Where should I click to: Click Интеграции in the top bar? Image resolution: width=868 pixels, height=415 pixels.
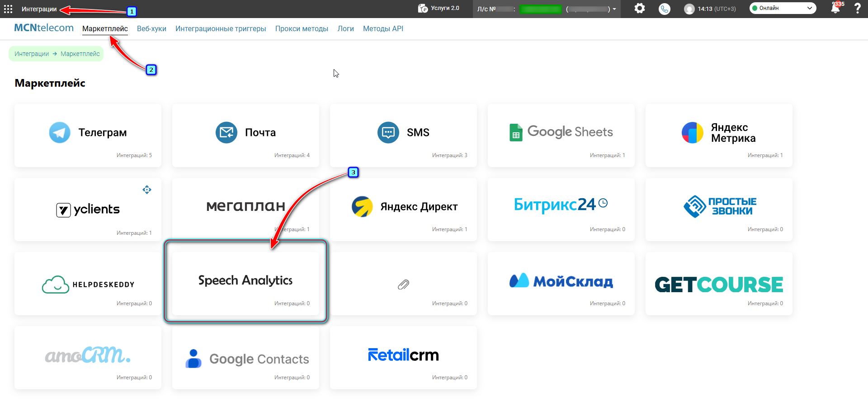[39, 9]
